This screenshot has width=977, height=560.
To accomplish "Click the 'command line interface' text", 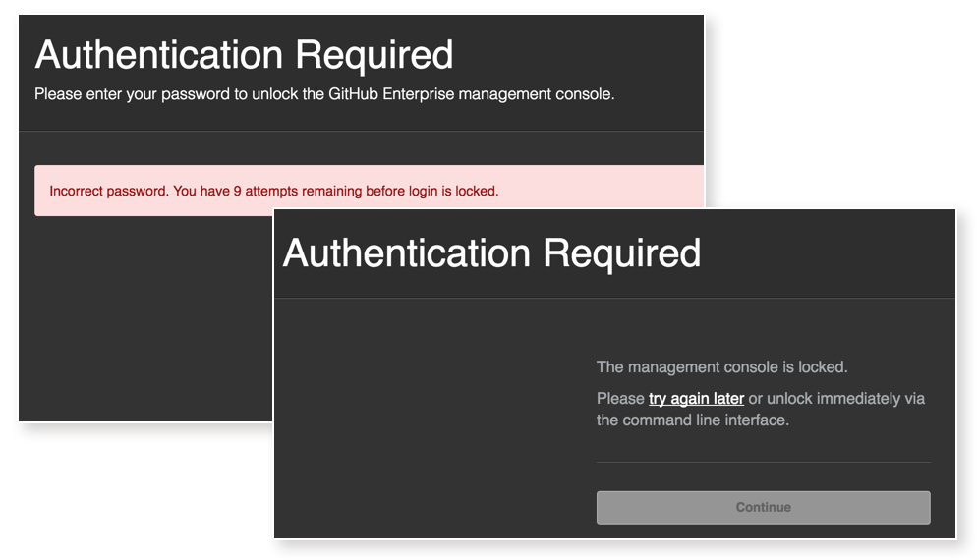I will tap(706, 420).
